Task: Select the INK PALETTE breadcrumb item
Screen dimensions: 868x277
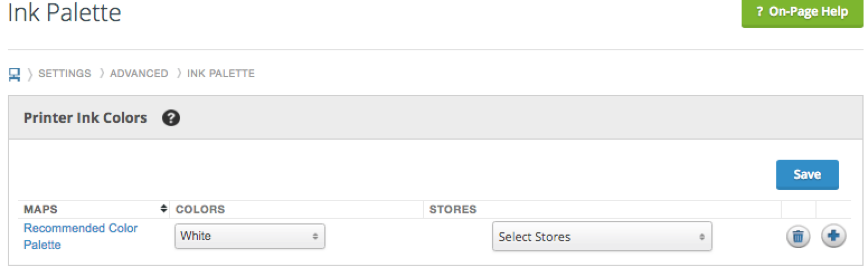Action: point(220,74)
